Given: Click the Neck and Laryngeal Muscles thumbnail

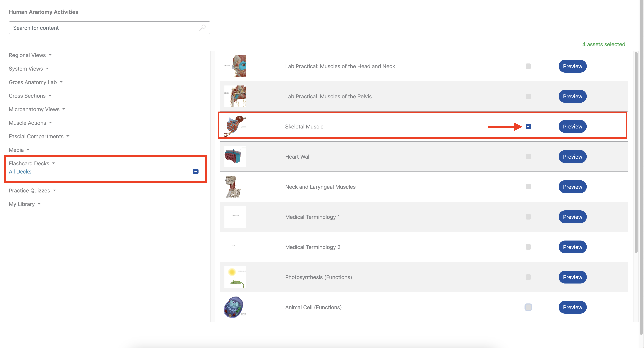Looking at the screenshot, I should pos(234,187).
